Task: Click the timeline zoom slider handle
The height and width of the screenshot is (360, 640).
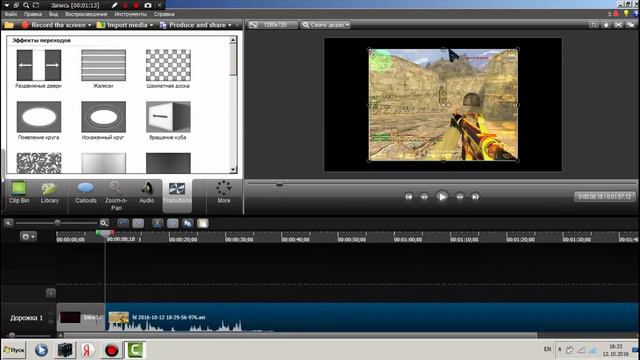Action: [57, 222]
